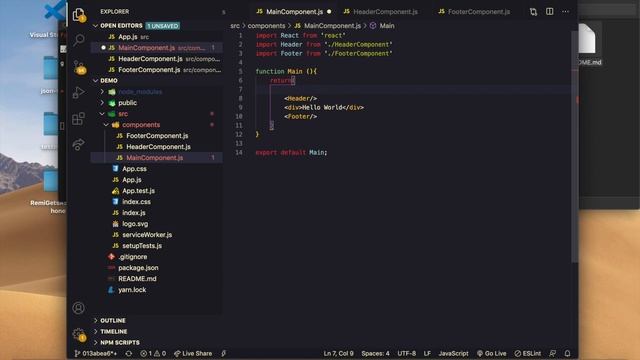This screenshot has height=360, width=640.
Task: Open the Explorer view in activity bar
Action: (x=78, y=15)
